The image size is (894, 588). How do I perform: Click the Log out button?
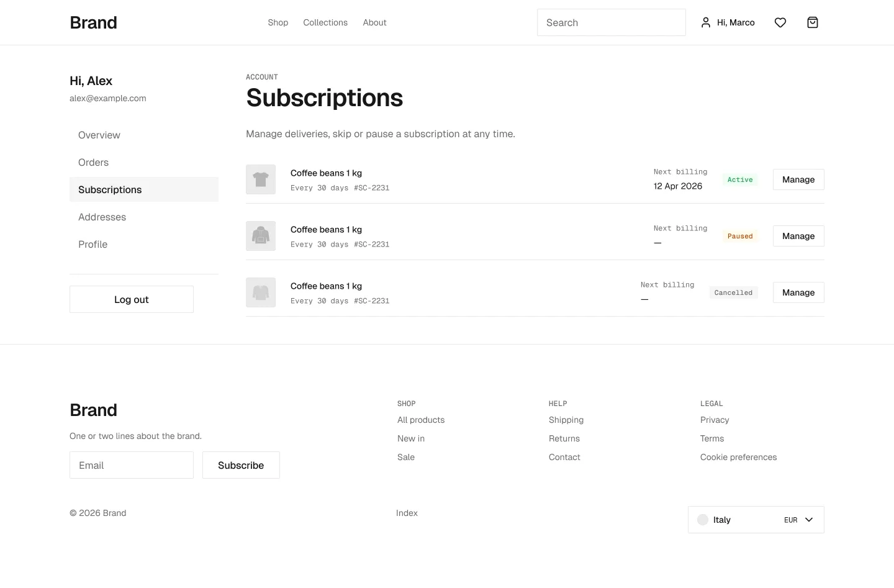coord(132,299)
